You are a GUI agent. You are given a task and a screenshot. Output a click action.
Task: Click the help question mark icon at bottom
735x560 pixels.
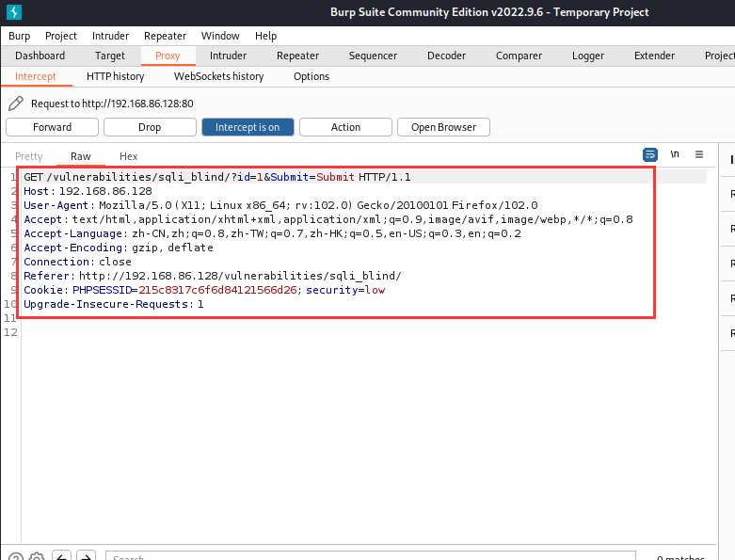(x=16, y=557)
